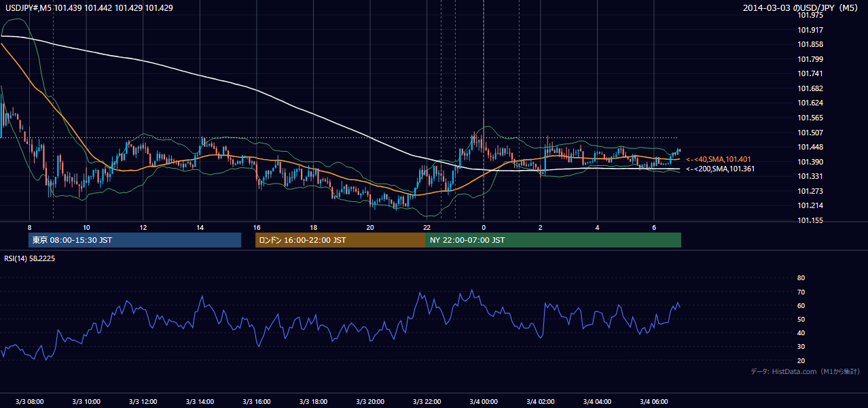Image resolution: width=868 pixels, height=408 pixels.
Task: Click the bottom date label 3/4 04:00
Action: pyautogui.click(x=597, y=402)
